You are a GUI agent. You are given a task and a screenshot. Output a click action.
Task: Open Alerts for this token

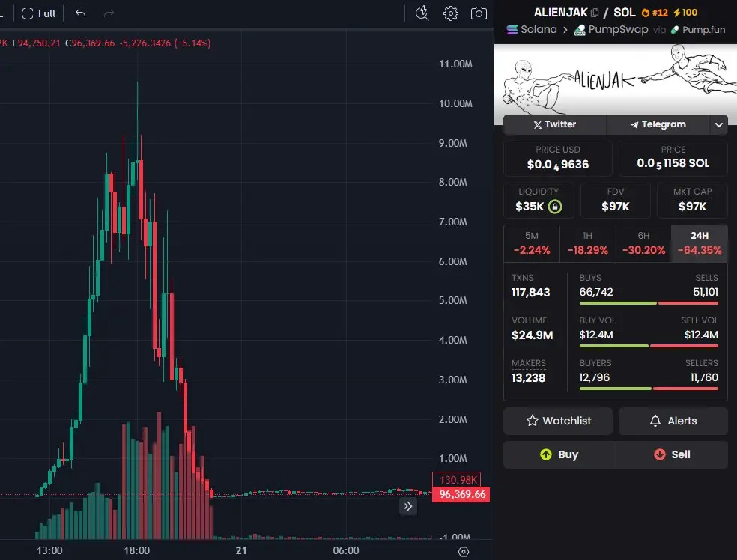[673, 421]
